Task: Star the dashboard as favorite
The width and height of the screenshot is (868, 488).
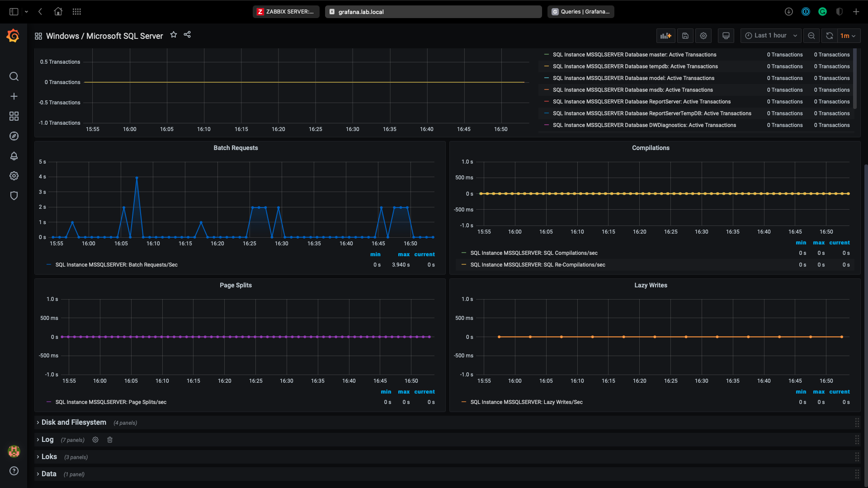Action: [x=174, y=35]
